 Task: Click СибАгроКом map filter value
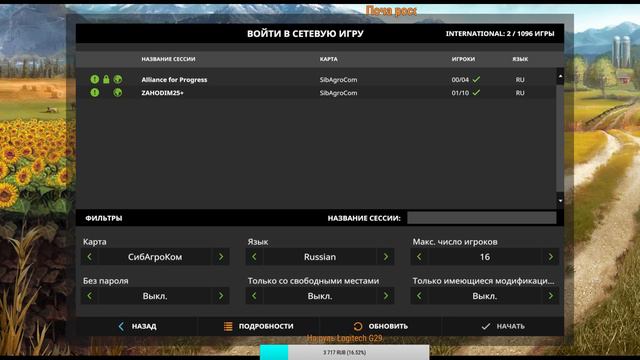[x=155, y=257]
